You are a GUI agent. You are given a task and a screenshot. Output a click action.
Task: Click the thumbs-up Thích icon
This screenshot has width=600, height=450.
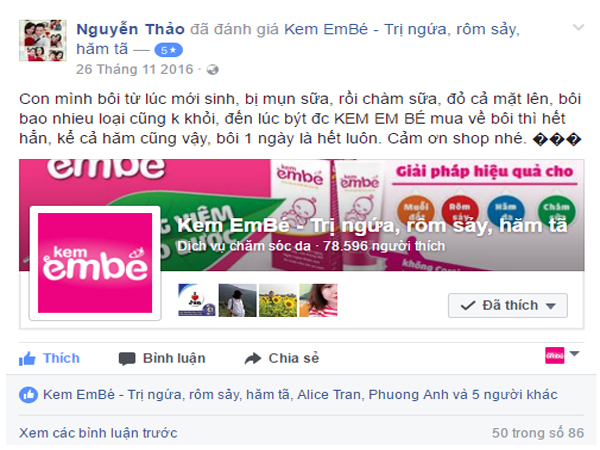pos(27,359)
